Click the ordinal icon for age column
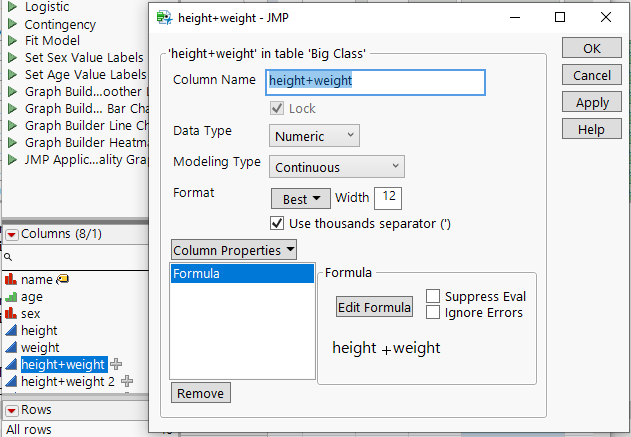 point(11,297)
